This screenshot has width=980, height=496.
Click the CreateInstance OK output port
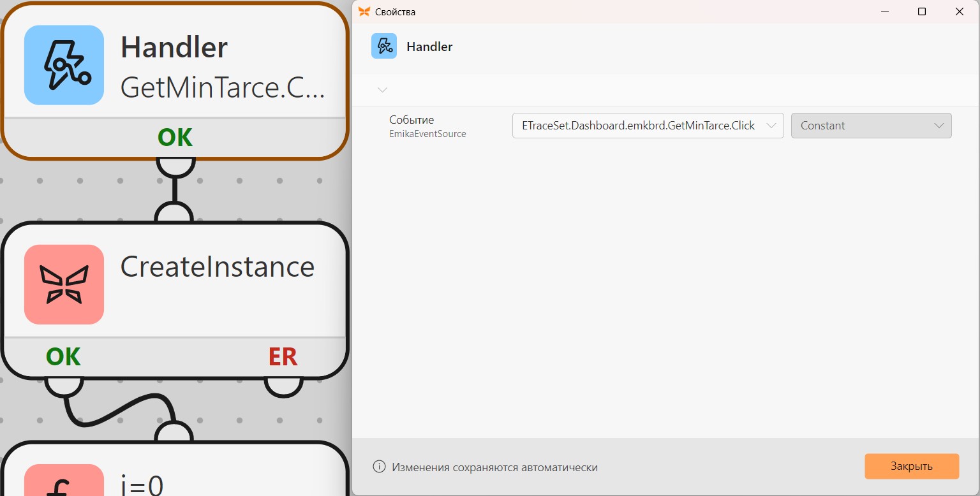(x=64, y=386)
